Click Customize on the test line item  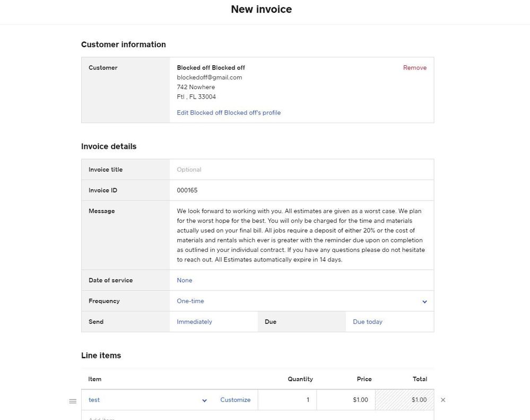235,400
